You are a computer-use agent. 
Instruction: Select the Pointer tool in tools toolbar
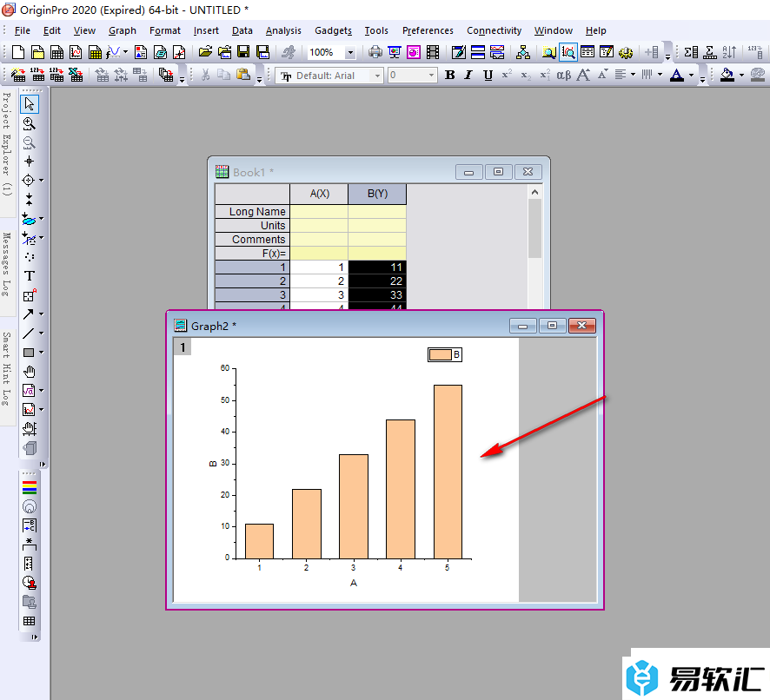pos(29,103)
